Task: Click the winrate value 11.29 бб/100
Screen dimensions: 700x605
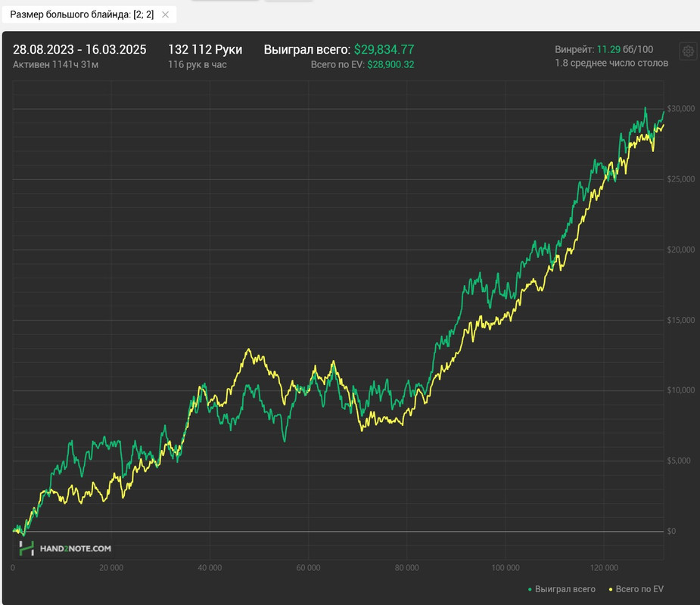Action: [x=625, y=49]
